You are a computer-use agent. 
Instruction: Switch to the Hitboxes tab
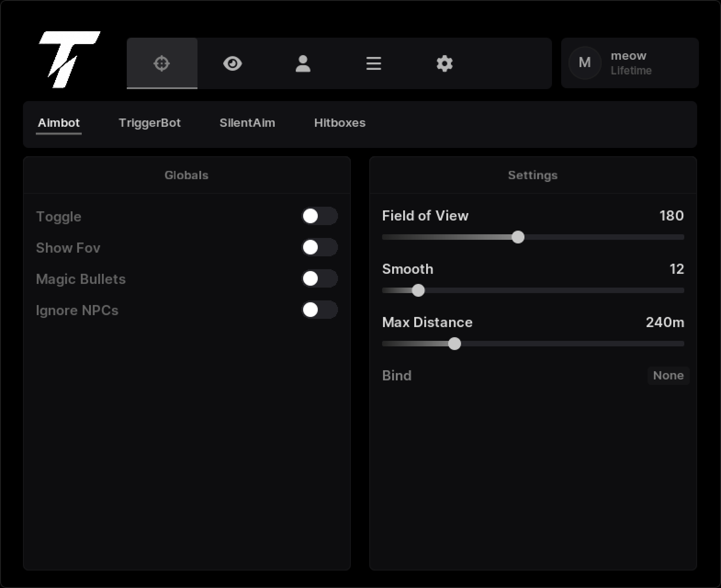point(340,123)
